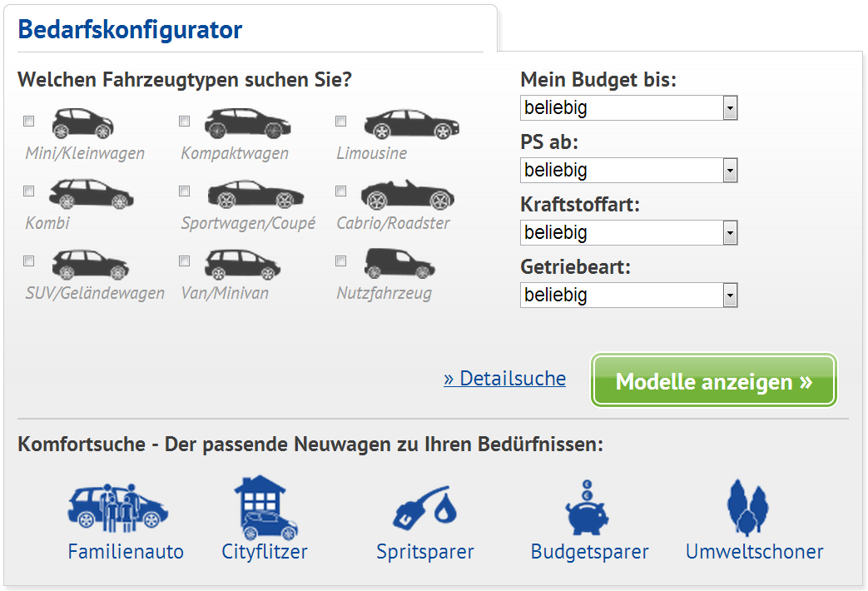Select the Cityflitzer house and car icon
The height and width of the screenshot is (591, 868).
pyautogui.click(x=265, y=507)
